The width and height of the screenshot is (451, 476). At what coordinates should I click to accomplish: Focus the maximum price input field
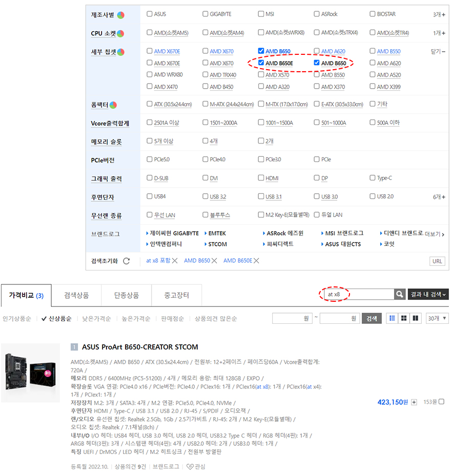(x=340, y=319)
